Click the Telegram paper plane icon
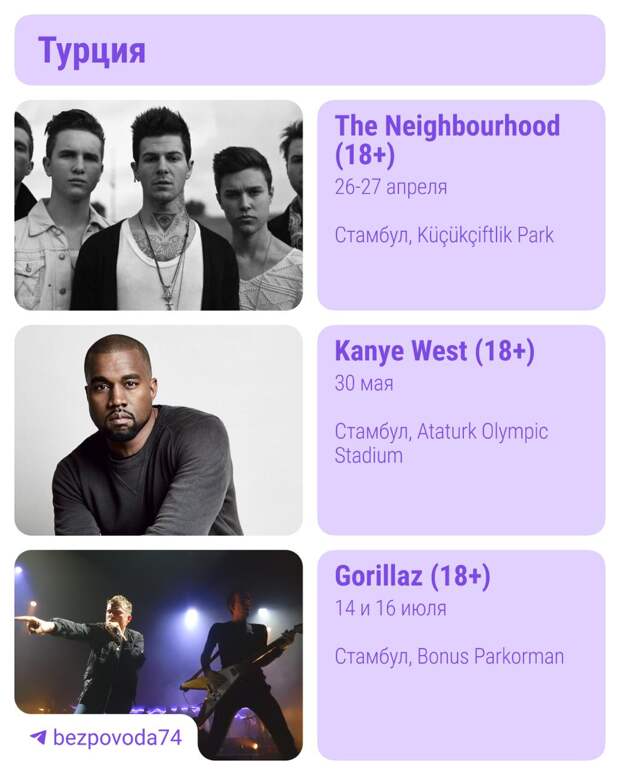620x775 pixels. (x=38, y=738)
